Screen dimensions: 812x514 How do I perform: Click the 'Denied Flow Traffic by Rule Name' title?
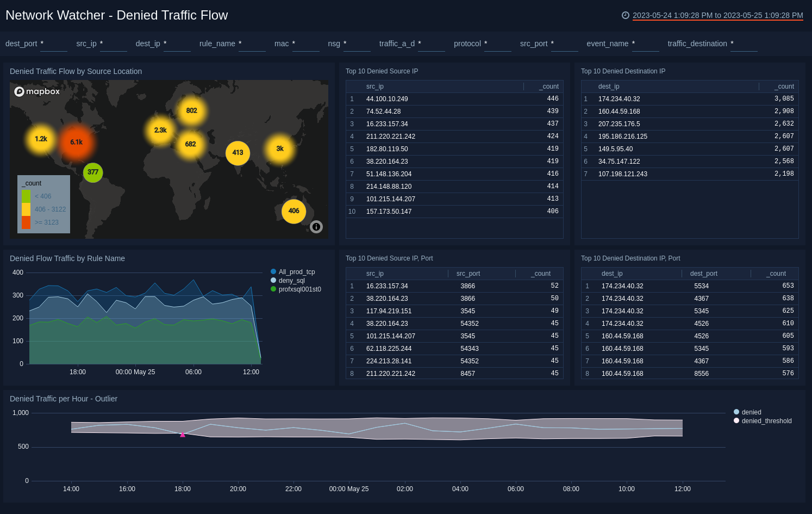67,258
